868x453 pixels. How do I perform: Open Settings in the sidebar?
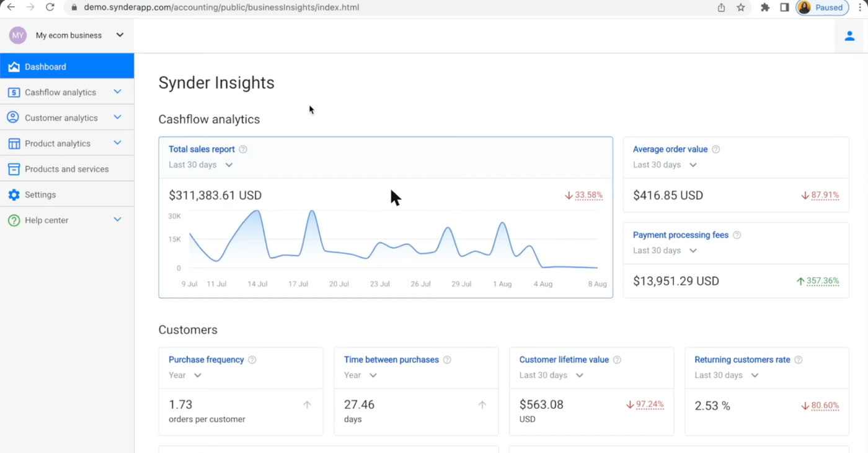(x=67, y=194)
